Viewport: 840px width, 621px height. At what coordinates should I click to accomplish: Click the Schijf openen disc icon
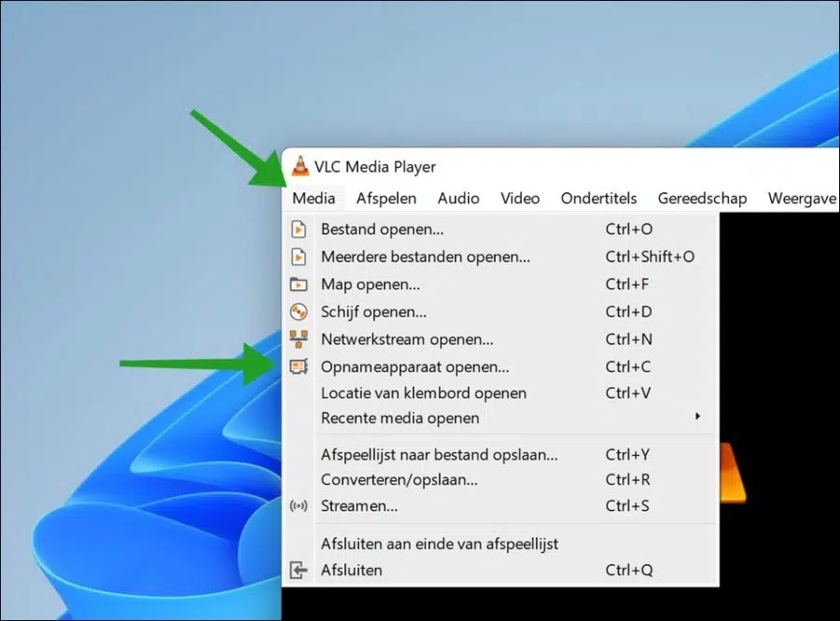pos(299,312)
